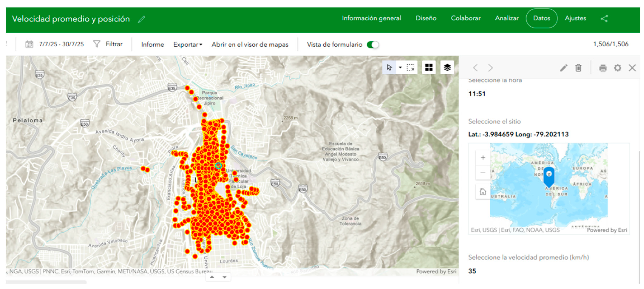Viewport: 644px width, 289px height.
Task: Expand the Exportar dropdown
Action: (x=188, y=45)
